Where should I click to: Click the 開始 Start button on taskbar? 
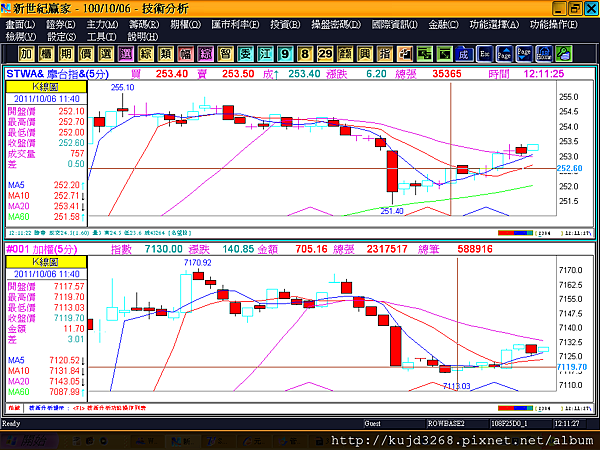(29, 441)
